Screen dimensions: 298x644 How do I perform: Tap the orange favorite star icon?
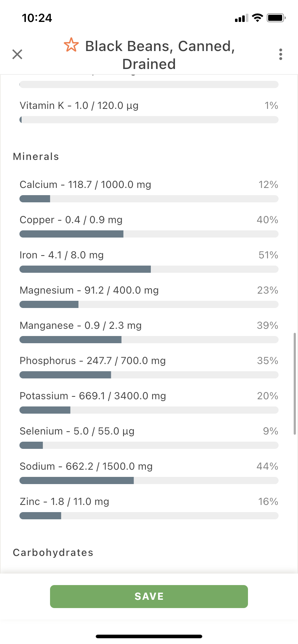pyautogui.click(x=71, y=45)
